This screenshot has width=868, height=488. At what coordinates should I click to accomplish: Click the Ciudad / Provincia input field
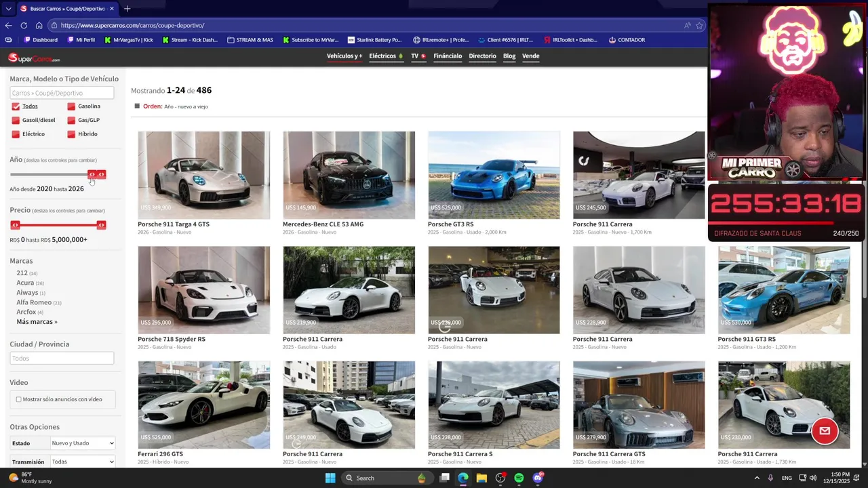62,358
